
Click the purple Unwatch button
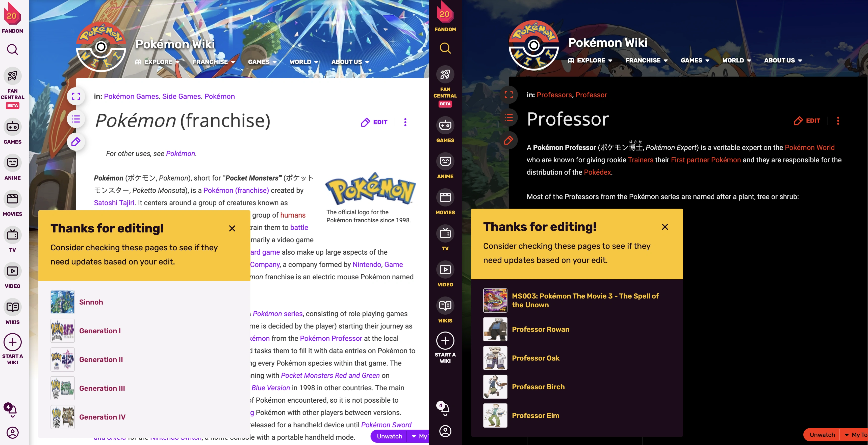(x=389, y=436)
